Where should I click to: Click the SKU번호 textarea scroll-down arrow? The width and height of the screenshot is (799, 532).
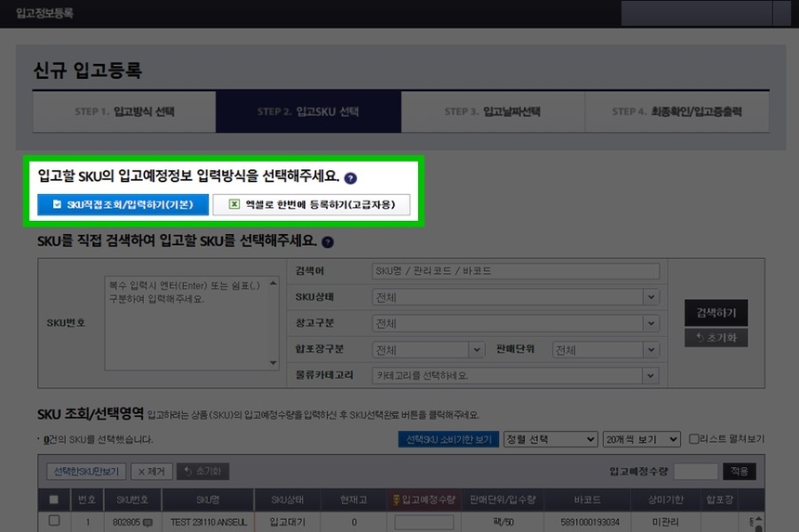(273, 363)
